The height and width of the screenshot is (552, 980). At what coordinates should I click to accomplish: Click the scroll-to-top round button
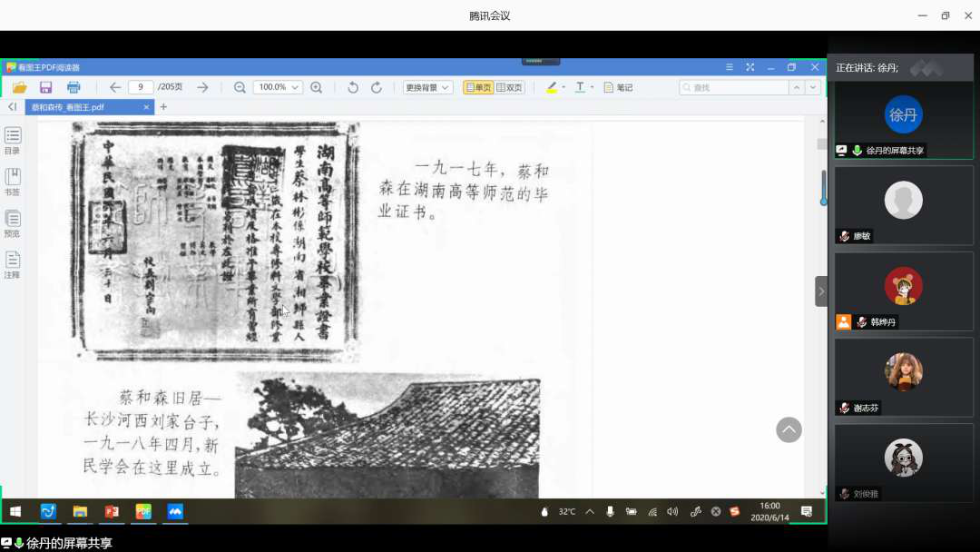click(x=789, y=429)
